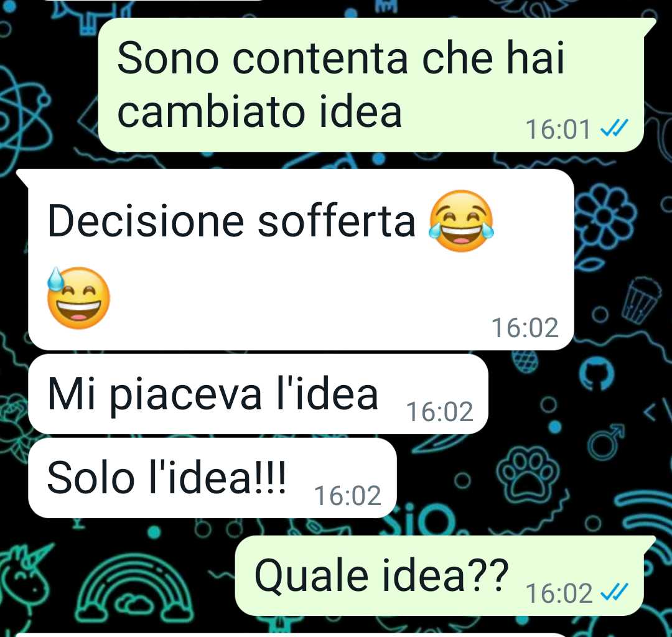Screen dimensions: 672x637
Task: Tap the 16:02 timestamp beside 'Solo l'idea!!!'
Action: point(348,496)
